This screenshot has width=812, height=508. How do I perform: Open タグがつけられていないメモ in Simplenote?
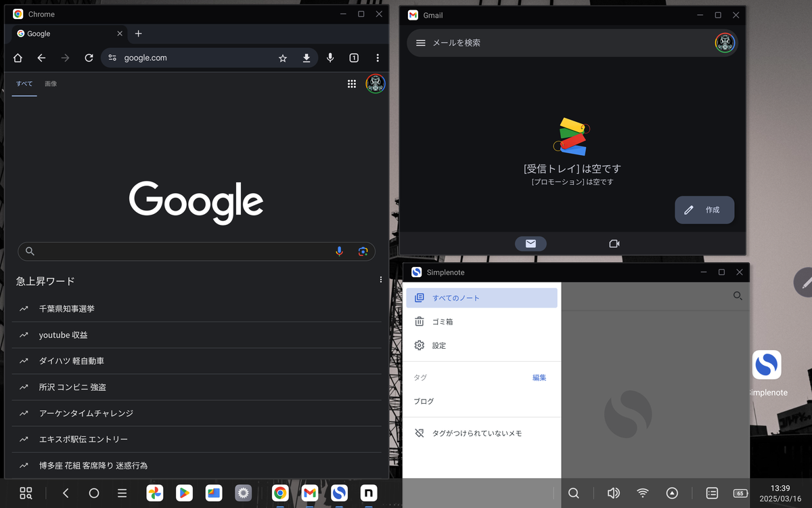coord(482,433)
